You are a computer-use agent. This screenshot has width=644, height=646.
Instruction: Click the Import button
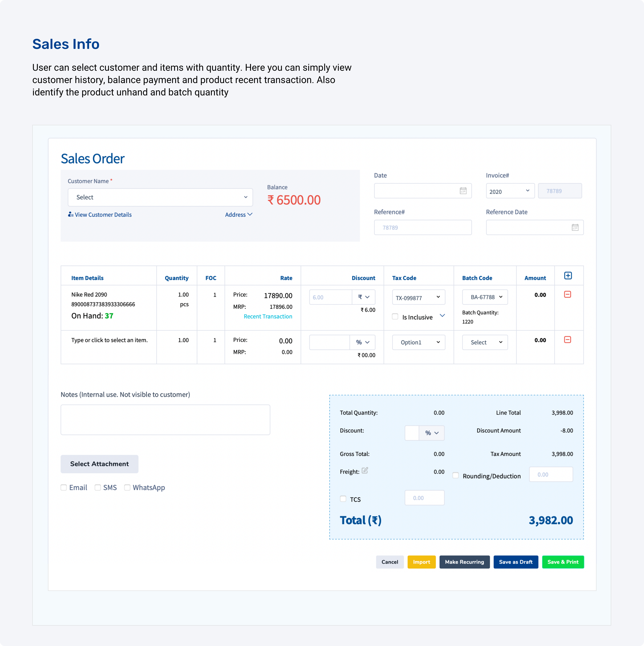421,562
